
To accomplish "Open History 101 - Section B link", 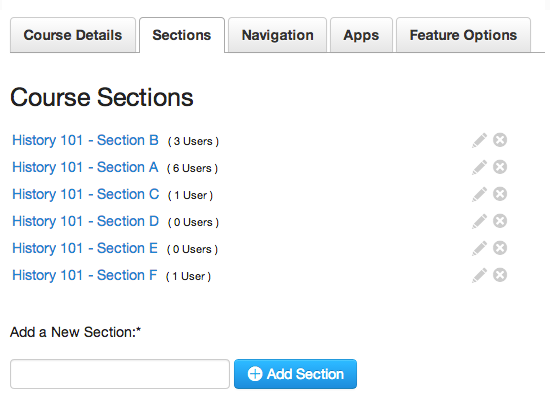I will 85,140.
